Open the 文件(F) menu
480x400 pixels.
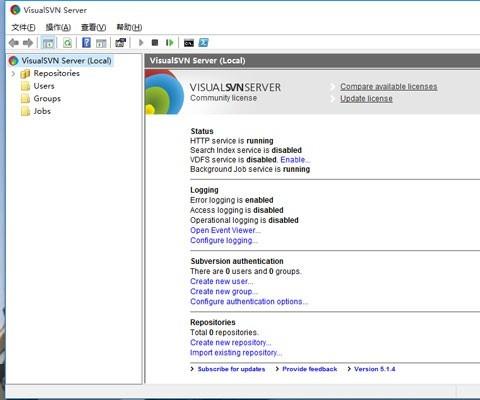coord(23,27)
